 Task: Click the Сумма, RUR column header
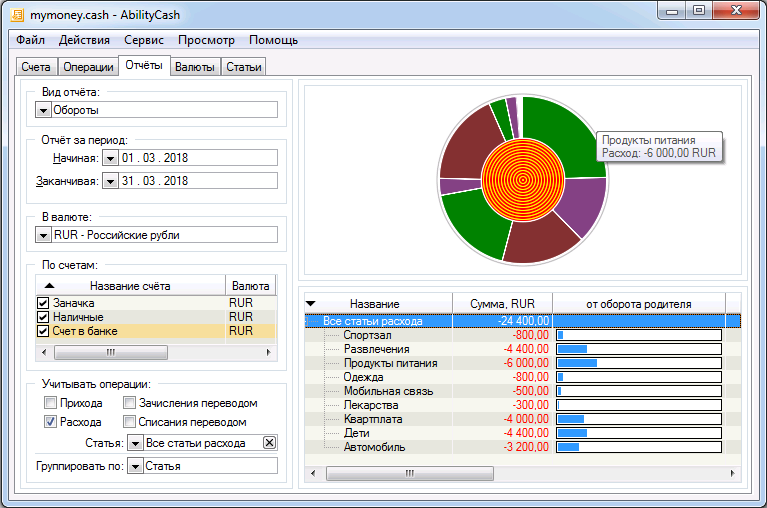[502, 304]
